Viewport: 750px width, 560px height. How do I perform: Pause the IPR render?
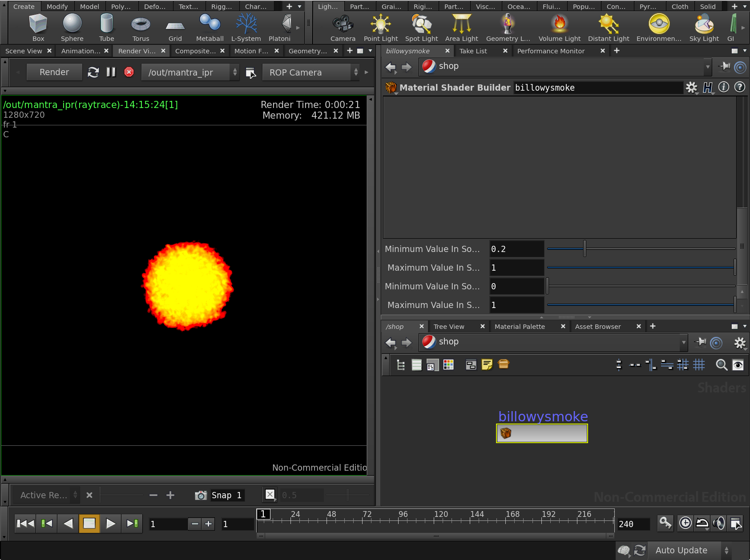click(111, 72)
